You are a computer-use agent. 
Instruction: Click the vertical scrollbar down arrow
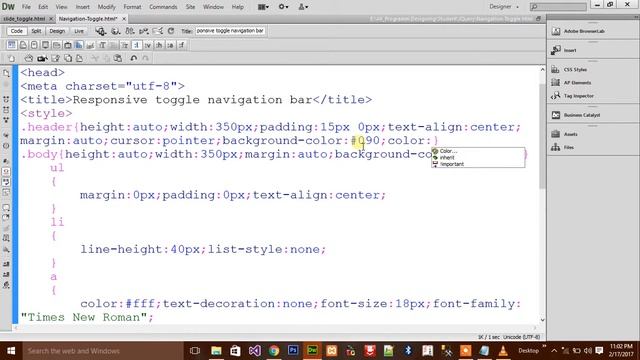coord(542,320)
